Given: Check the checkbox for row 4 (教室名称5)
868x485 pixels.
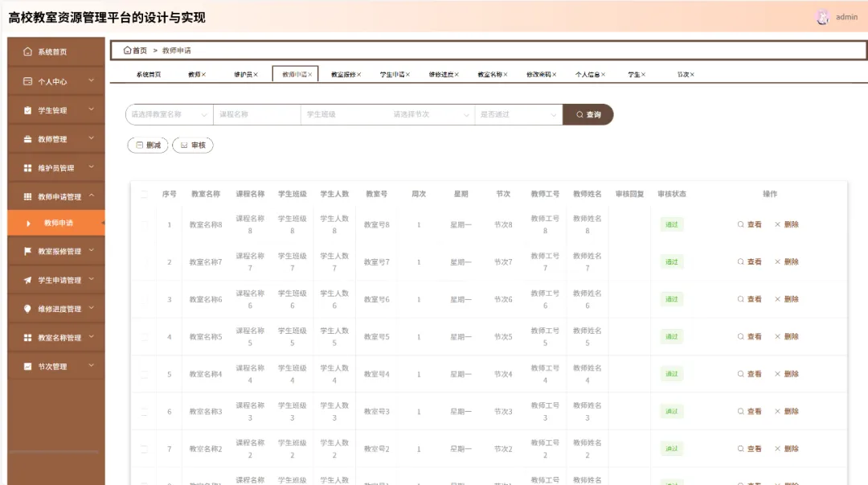Looking at the screenshot, I should click(145, 336).
